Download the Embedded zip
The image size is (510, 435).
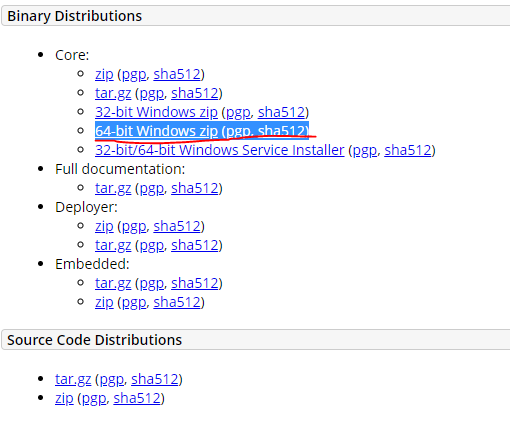click(104, 302)
